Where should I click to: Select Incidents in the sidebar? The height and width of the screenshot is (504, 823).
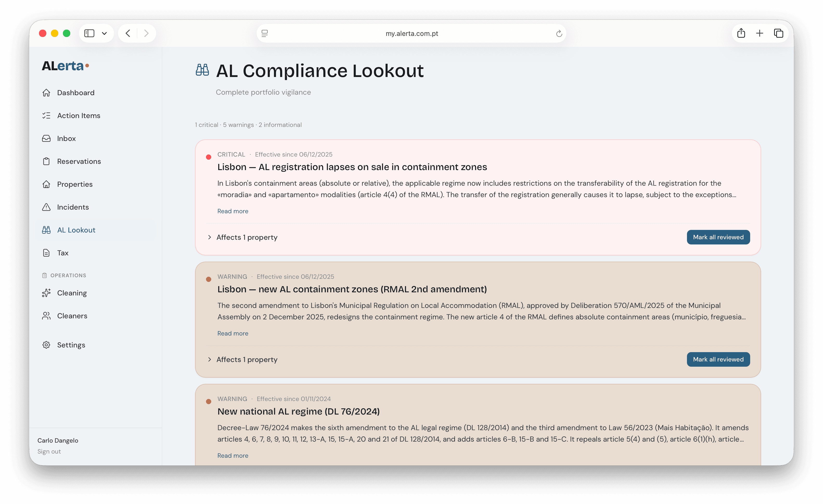click(95, 207)
